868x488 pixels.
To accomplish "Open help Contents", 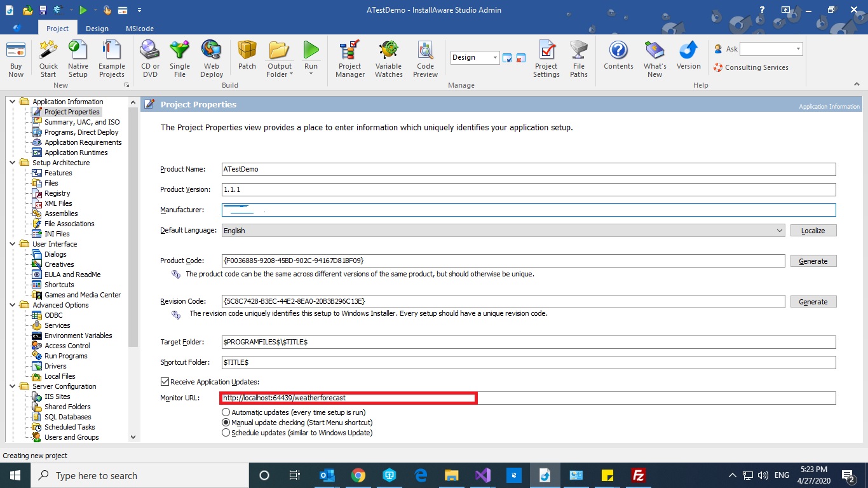I will (x=618, y=56).
